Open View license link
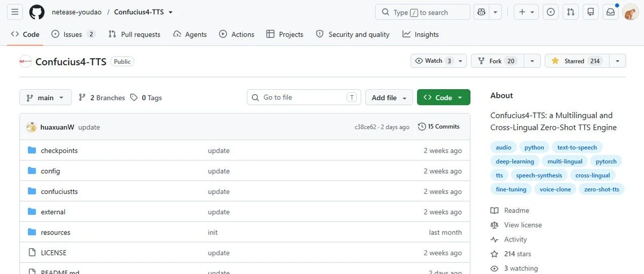The image size is (644, 274). pyautogui.click(x=523, y=225)
